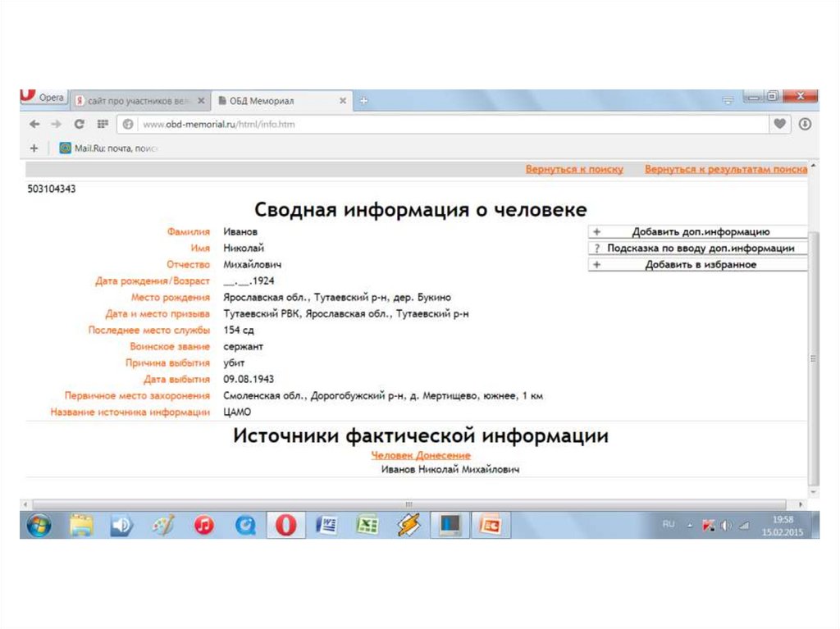
Task: Click the address bar URL field
Action: pos(443,125)
